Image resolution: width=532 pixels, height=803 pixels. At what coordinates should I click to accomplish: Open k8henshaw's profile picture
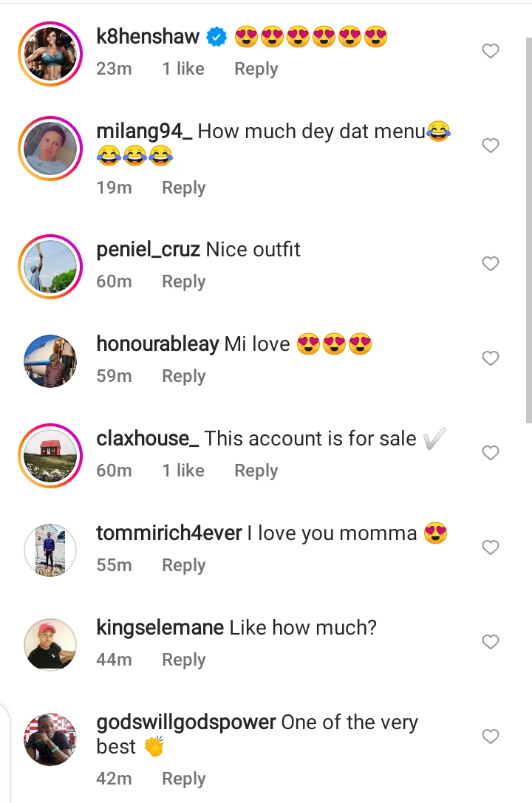tap(50, 52)
